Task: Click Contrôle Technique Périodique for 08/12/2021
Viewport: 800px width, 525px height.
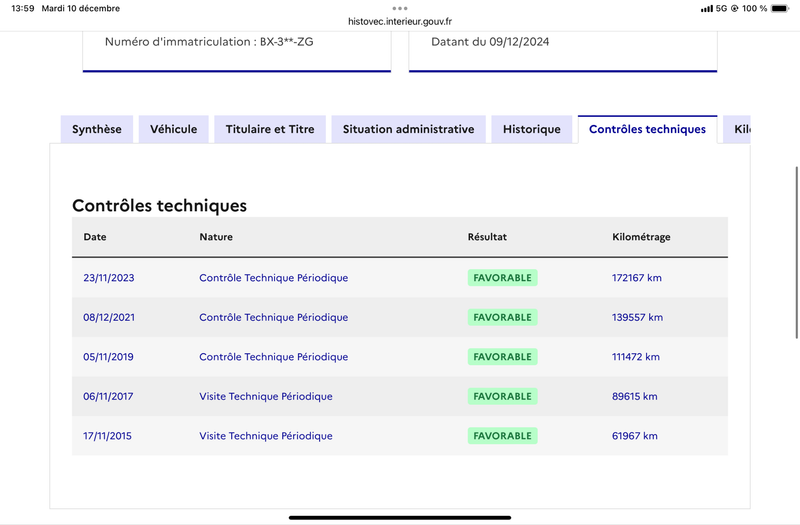Action: click(x=273, y=317)
